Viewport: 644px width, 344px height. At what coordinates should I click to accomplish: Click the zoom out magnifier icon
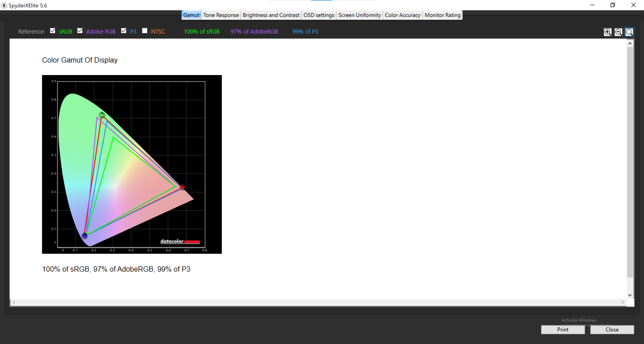coord(618,32)
